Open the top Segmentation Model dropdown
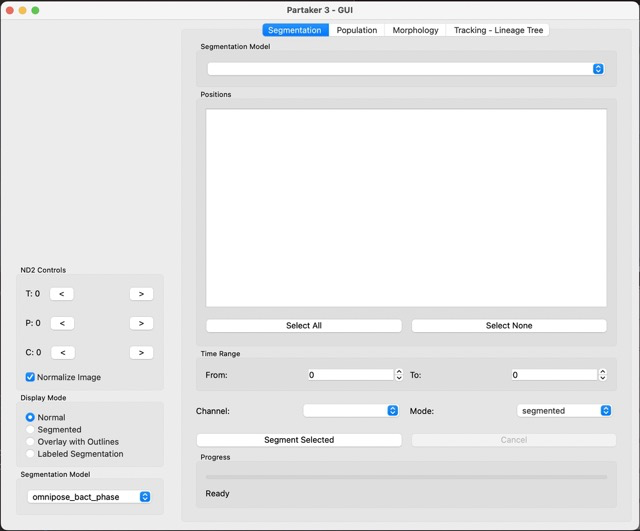The image size is (640, 531). pyautogui.click(x=405, y=69)
